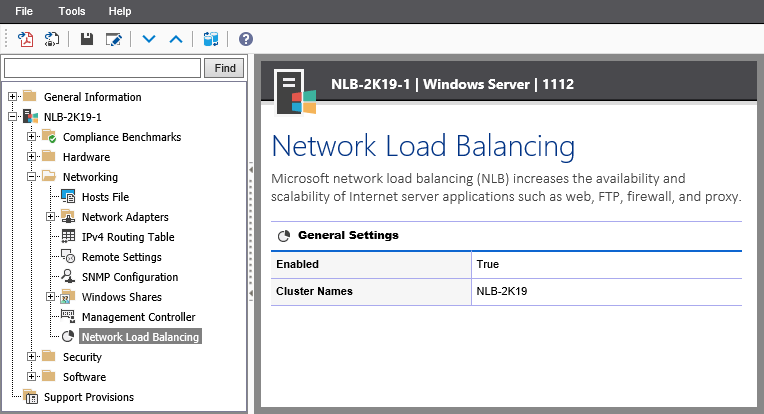
Task: Open IPv4 Routing Table
Action: tap(128, 237)
